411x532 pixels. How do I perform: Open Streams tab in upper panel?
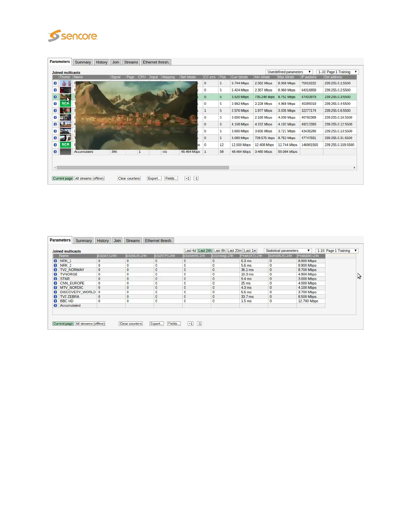(x=131, y=62)
